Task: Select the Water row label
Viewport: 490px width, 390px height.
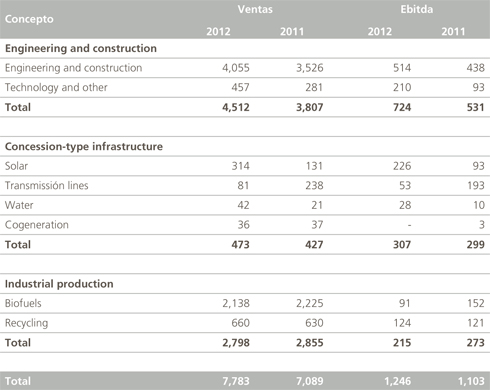Action: tap(19, 205)
